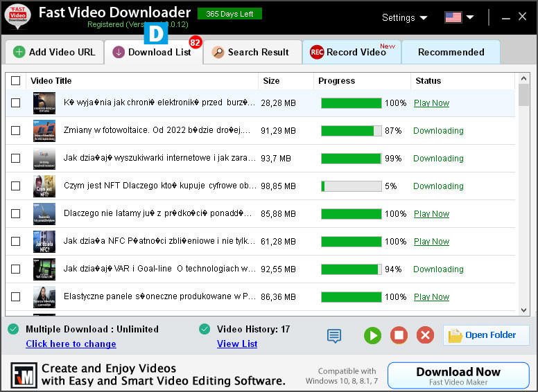Click the 365 Days Left badge

pyautogui.click(x=229, y=14)
